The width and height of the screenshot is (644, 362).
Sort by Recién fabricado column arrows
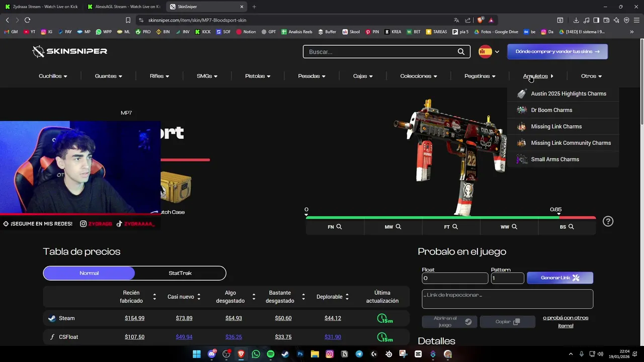154,297
